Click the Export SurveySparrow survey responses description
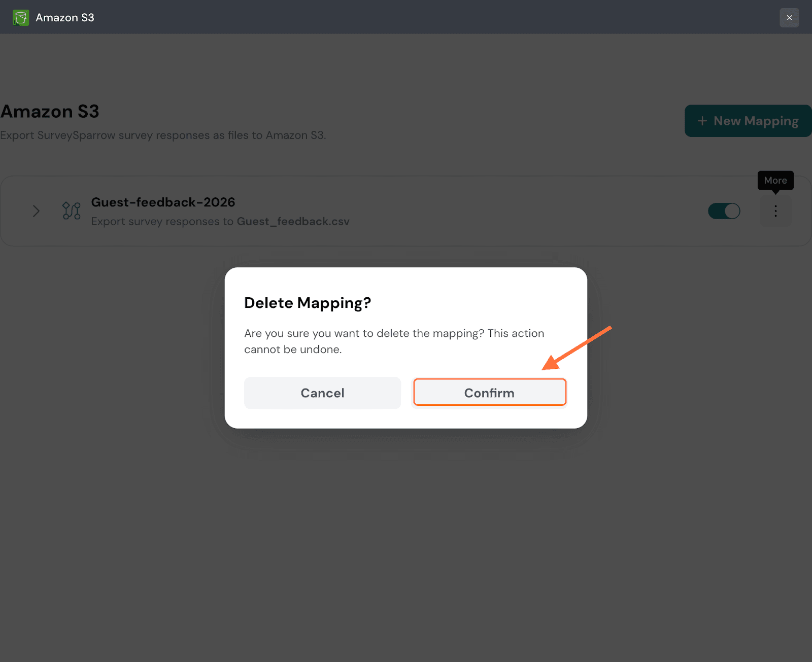Viewport: 812px width, 662px height. pyautogui.click(x=163, y=135)
